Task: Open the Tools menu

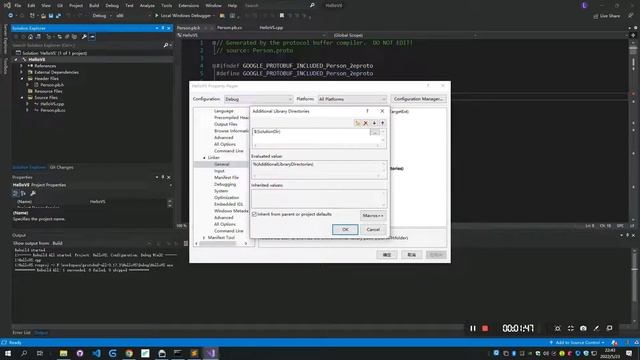Action: tap(167, 6)
